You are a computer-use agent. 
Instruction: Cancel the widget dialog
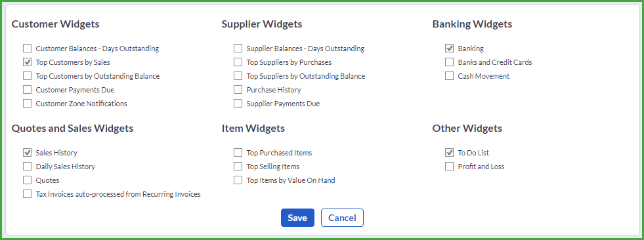[342, 218]
